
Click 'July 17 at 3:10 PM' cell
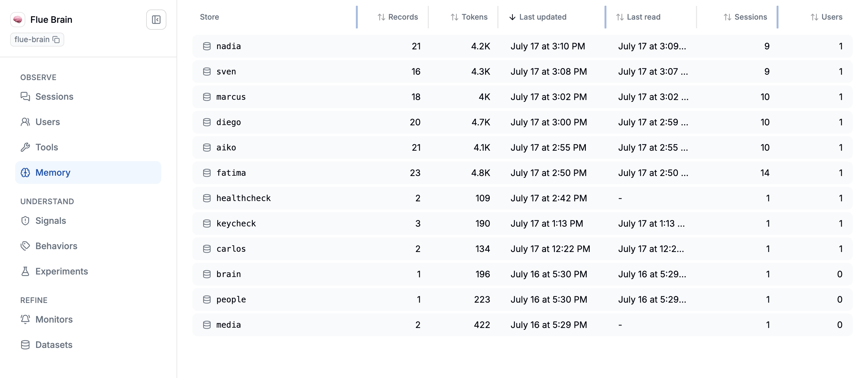pyautogui.click(x=548, y=46)
